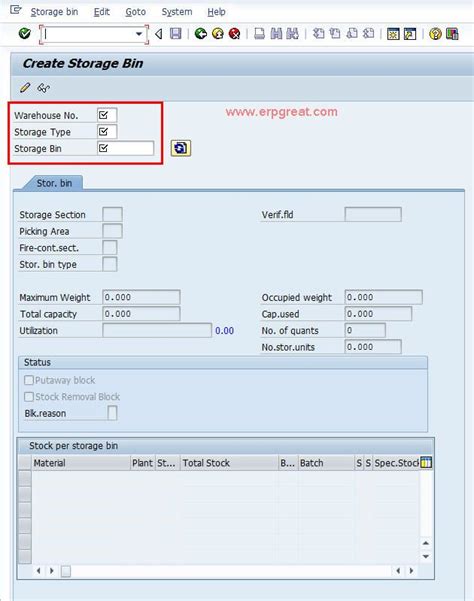Click the Save diskette icon
Viewport: 474px width, 601px height.
pyautogui.click(x=175, y=34)
